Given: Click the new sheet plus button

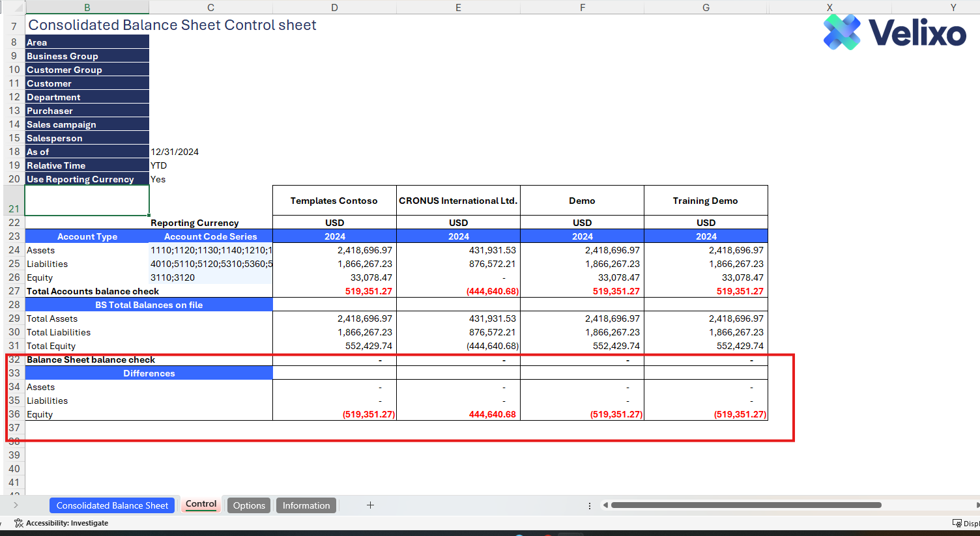Looking at the screenshot, I should tap(370, 505).
